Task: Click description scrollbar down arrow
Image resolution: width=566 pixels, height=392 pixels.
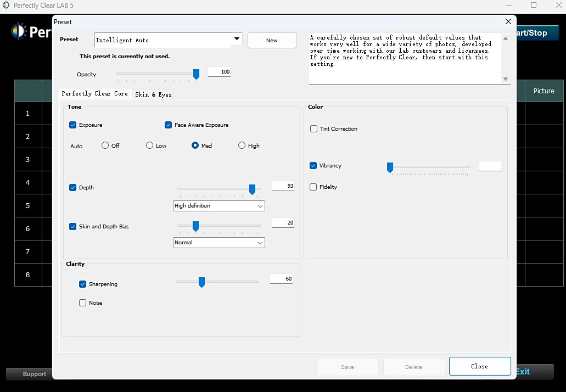Action: (x=506, y=79)
